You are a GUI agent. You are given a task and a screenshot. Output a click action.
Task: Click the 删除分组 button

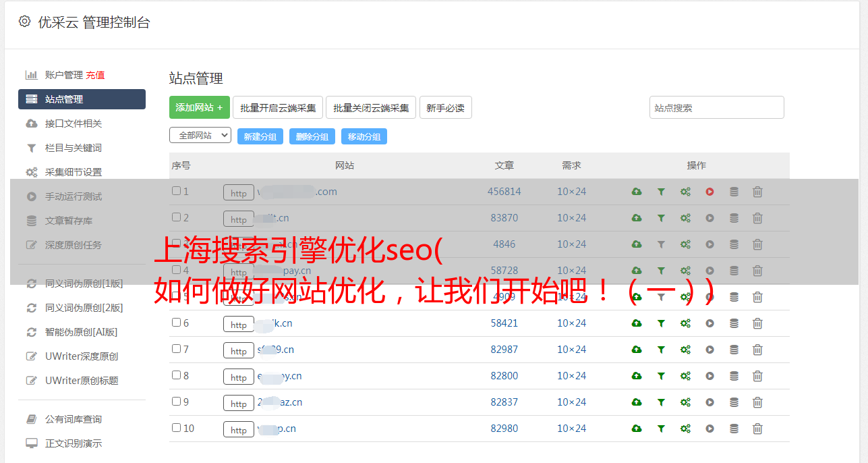(312, 136)
